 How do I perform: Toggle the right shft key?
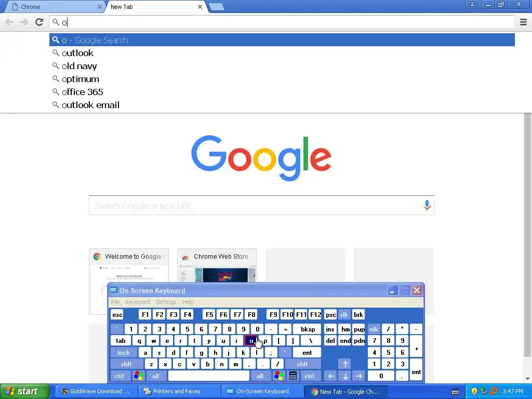coord(303,364)
